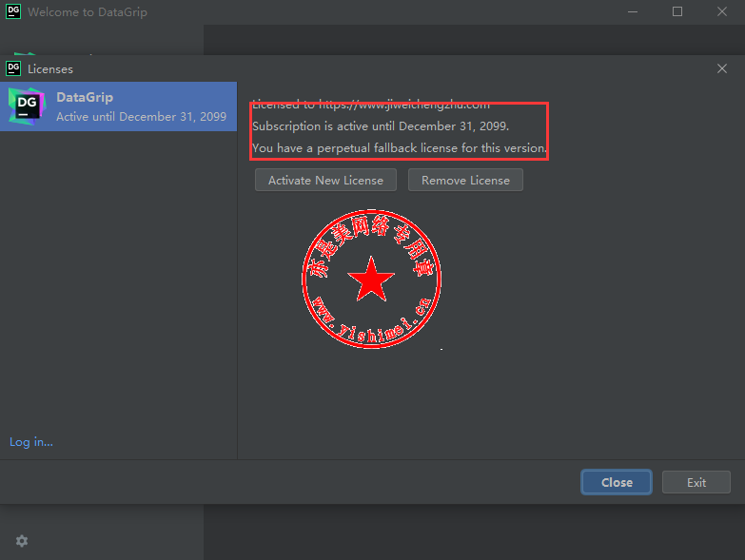Click 'Subscription is active until December 31, 2099.' text

pos(381,126)
